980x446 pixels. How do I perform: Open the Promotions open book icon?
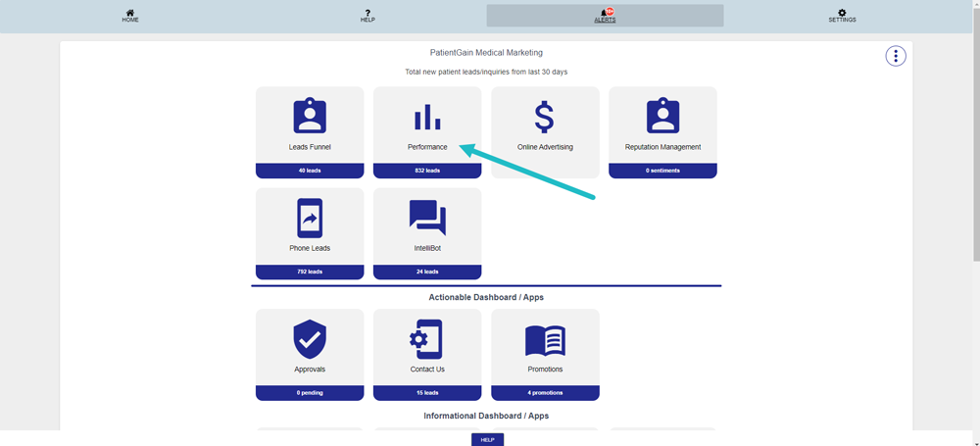pyautogui.click(x=545, y=340)
